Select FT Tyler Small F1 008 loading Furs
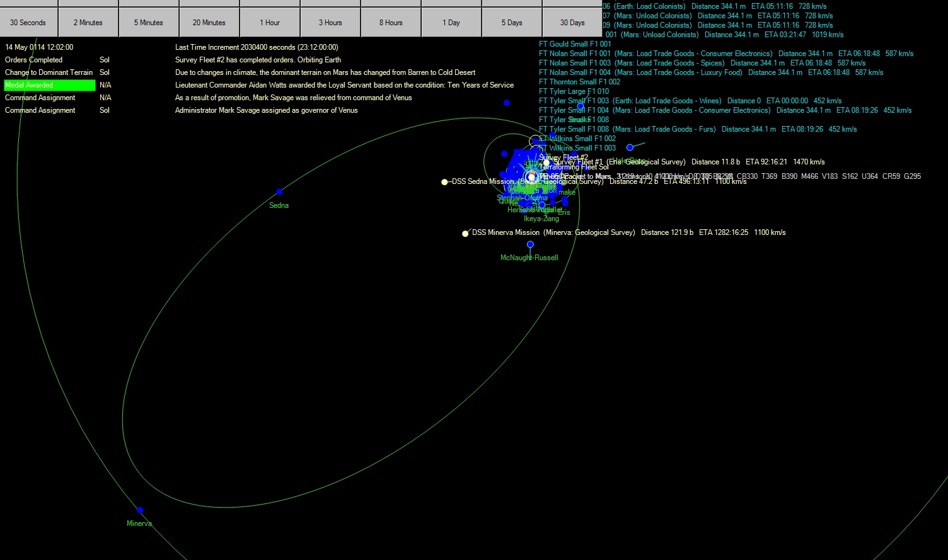This screenshot has height=560, width=948. coord(698,129)
